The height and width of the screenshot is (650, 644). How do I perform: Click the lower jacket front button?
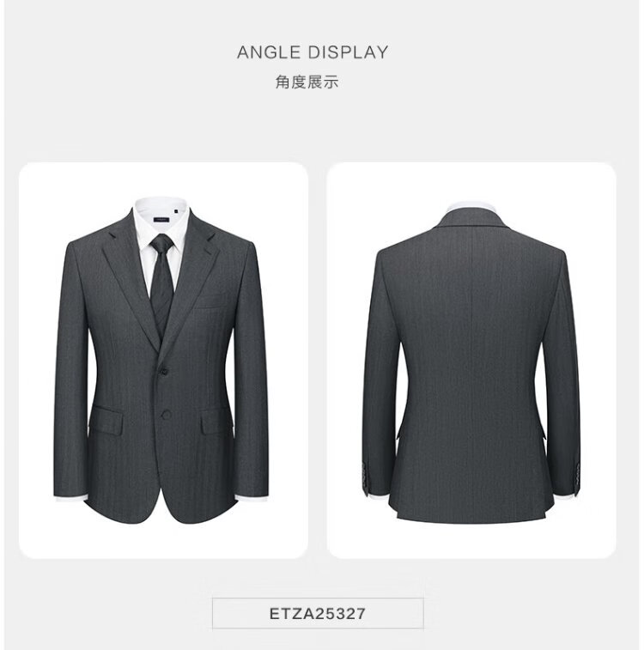pyautogui.click(x=167, y=414)
